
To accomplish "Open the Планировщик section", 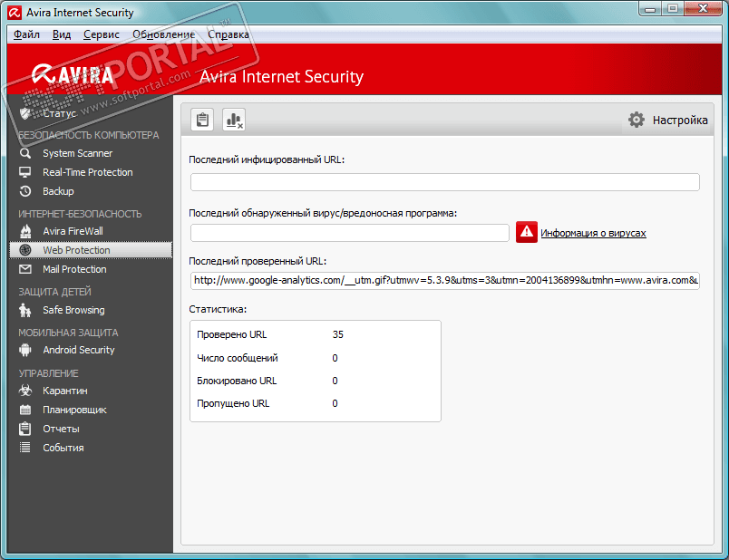I will click(74, 410).
